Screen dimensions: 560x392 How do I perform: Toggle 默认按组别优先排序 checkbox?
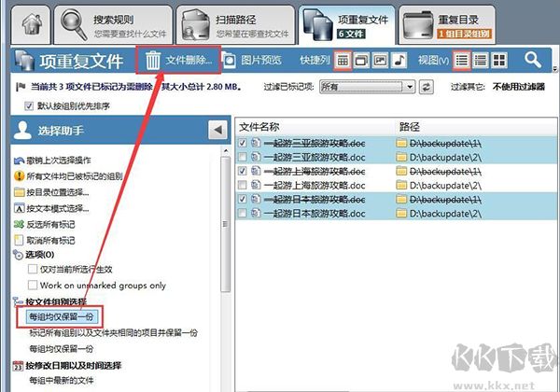pos(29,106)
